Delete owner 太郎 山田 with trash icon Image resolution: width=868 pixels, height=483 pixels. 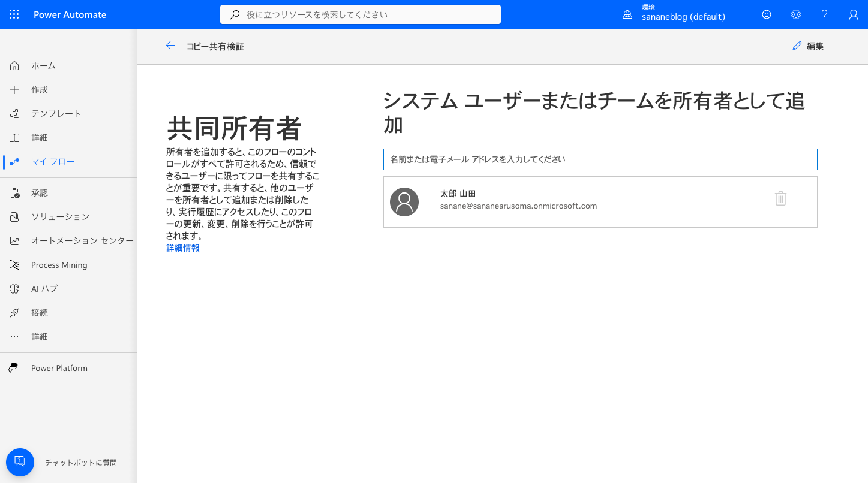780,198
